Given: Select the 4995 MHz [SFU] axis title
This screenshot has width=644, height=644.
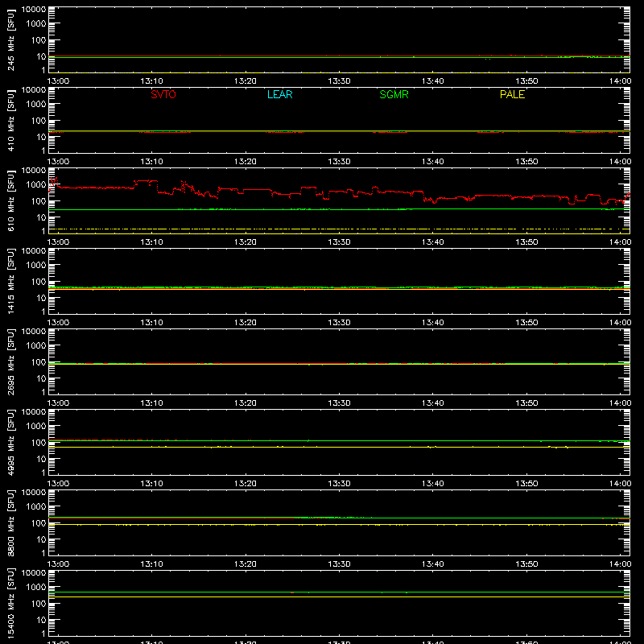Looking at the screenshot, I should pyautogui.click(x=10, y=442).
